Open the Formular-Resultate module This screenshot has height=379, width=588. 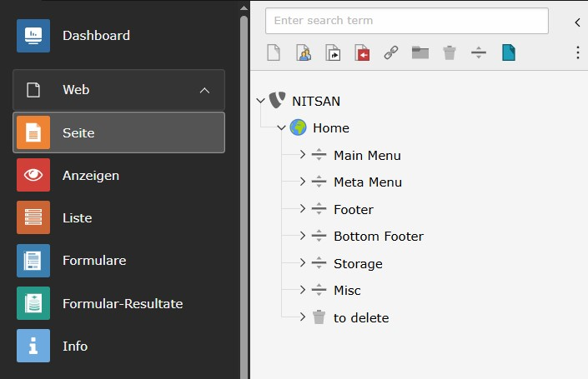pos(122,304)
